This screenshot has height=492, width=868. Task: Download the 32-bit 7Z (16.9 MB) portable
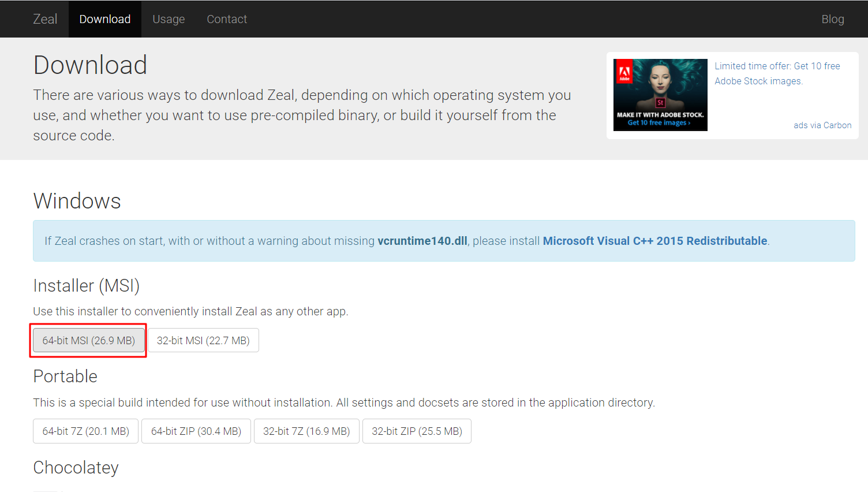click(306, 431)
